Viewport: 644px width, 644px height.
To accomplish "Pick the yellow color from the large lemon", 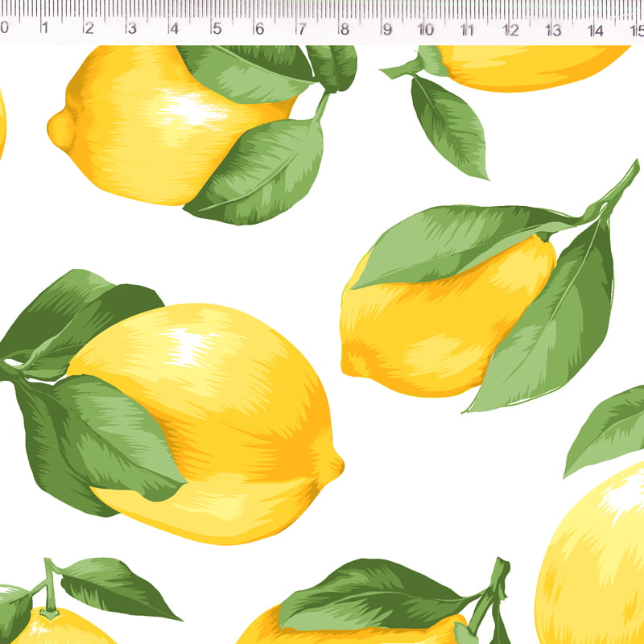I will pyautogui.click(x=266, y=451).
